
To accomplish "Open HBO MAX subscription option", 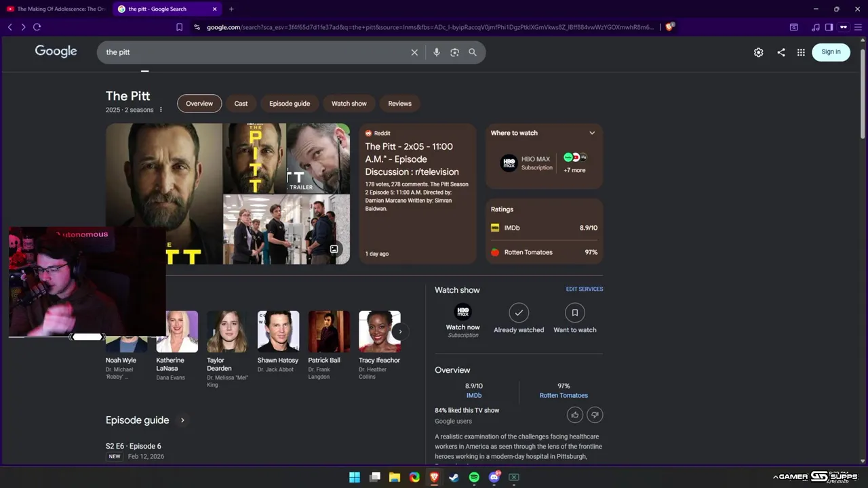I will tap(526, 163).
